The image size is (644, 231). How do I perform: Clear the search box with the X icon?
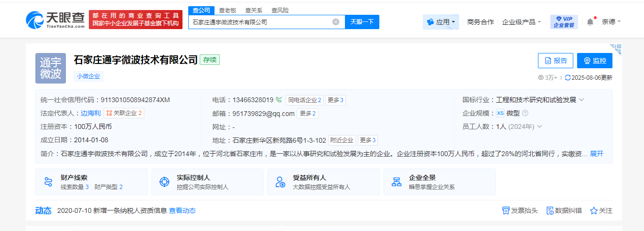coord(336,22)
